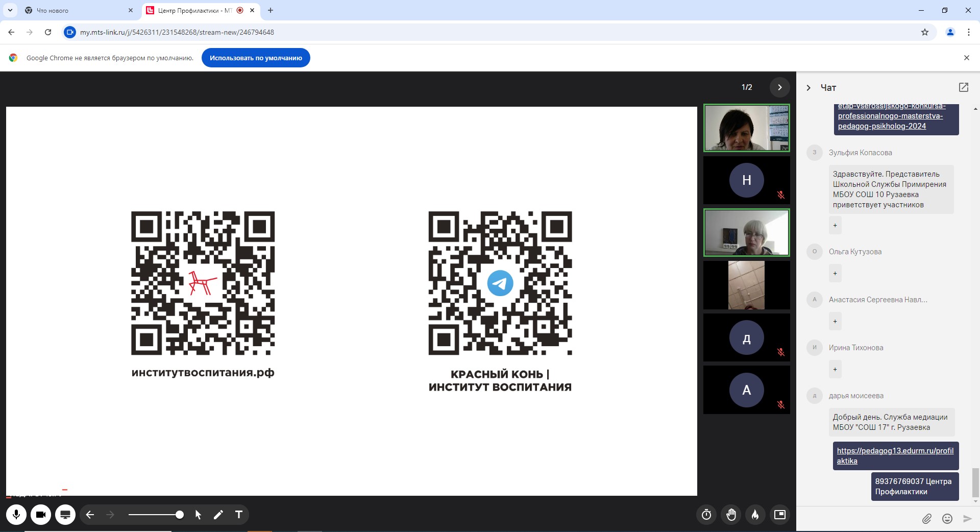Collapse the chat panel chevron
Screen dimensions: 980x532
click(x=808, y=88)
